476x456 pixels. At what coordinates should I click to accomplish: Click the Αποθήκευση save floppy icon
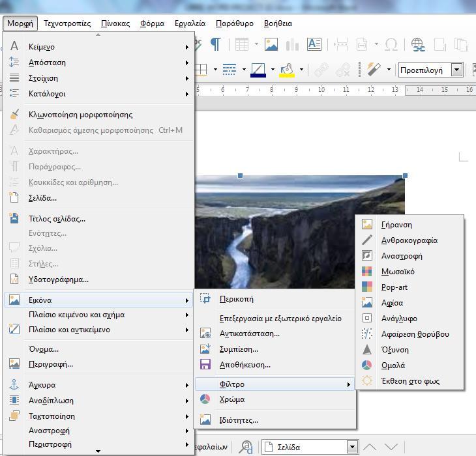(205, 364)
